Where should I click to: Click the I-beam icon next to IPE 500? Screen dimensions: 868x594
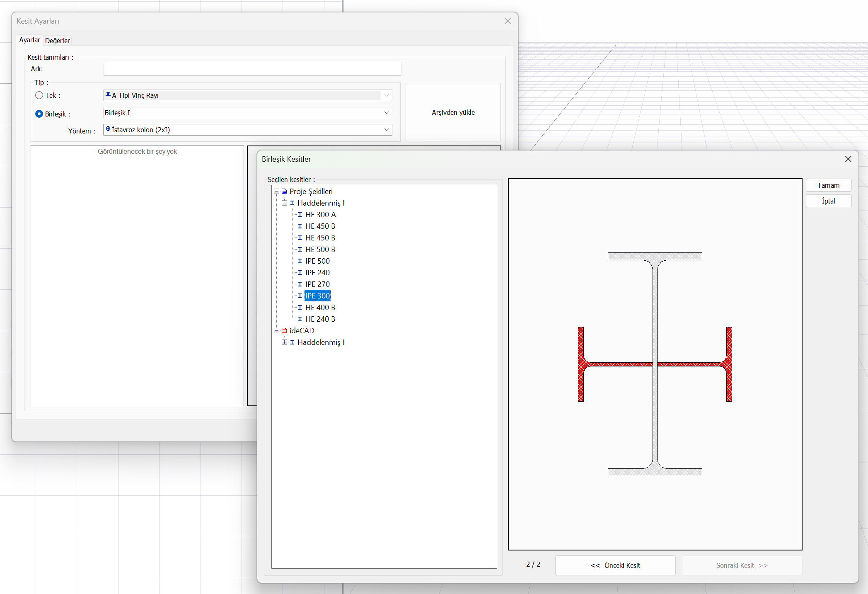pyautogui.click(x=300, y=261)
